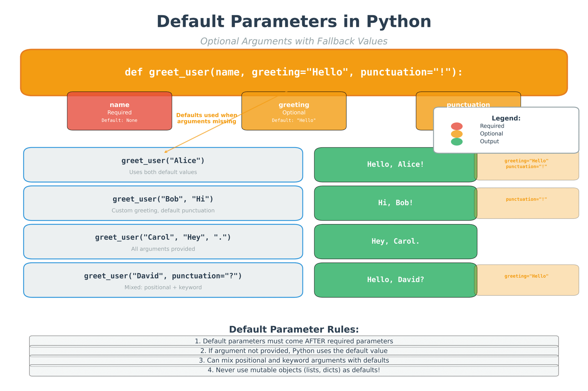The width and height of the screenshot is (588, 391).
Task: Click the orange Optional legend dot
Action: [x=456, y=134]
